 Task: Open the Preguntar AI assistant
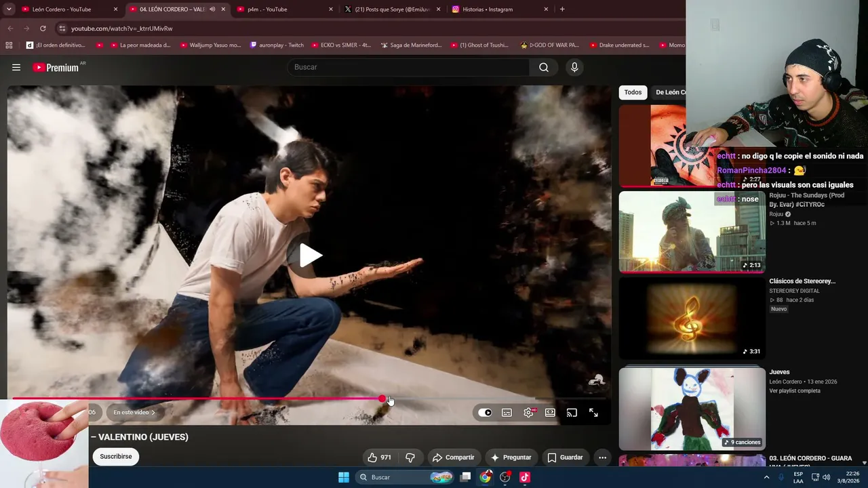(511, 457)
